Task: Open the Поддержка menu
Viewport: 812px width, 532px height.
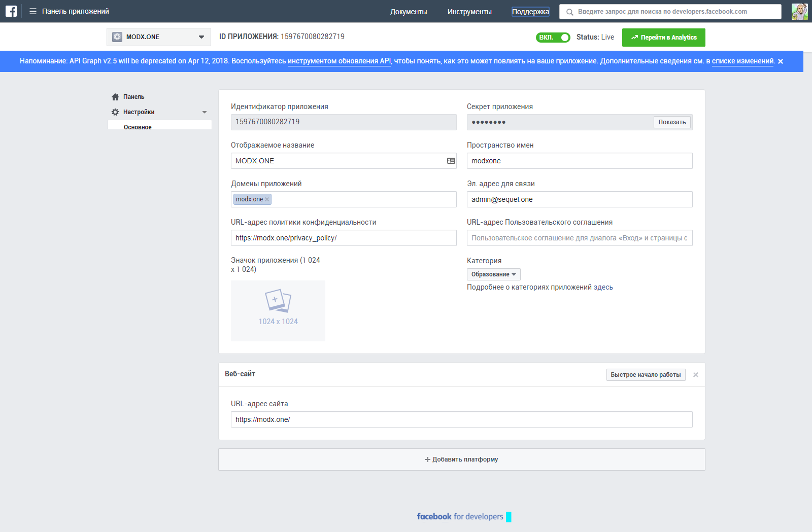Action: [530, 12]
